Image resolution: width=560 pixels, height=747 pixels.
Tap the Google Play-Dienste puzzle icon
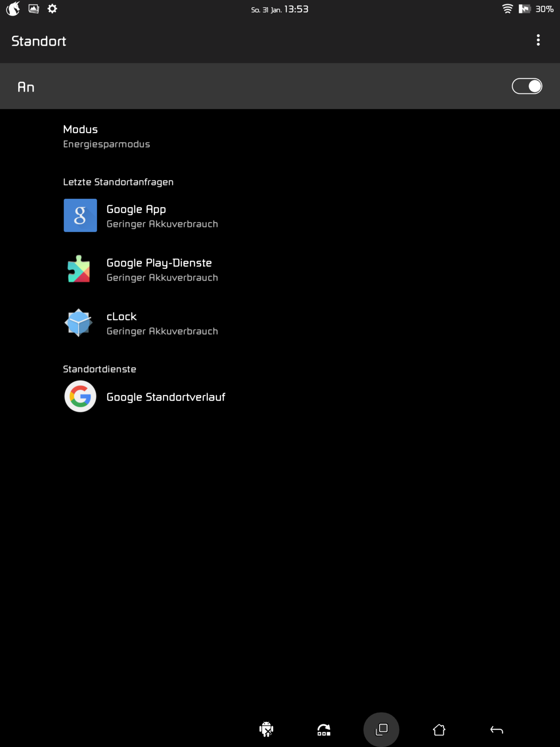click(79, 269)
